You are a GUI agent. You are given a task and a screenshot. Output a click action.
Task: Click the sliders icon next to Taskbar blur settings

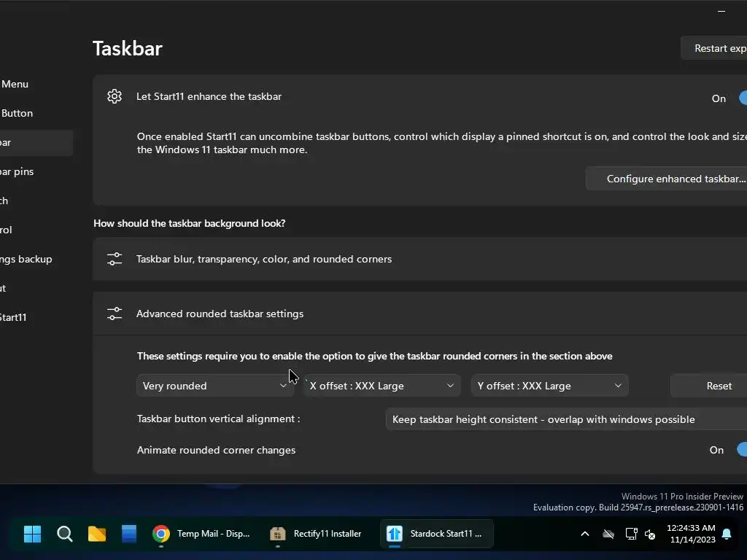[115, 259]
